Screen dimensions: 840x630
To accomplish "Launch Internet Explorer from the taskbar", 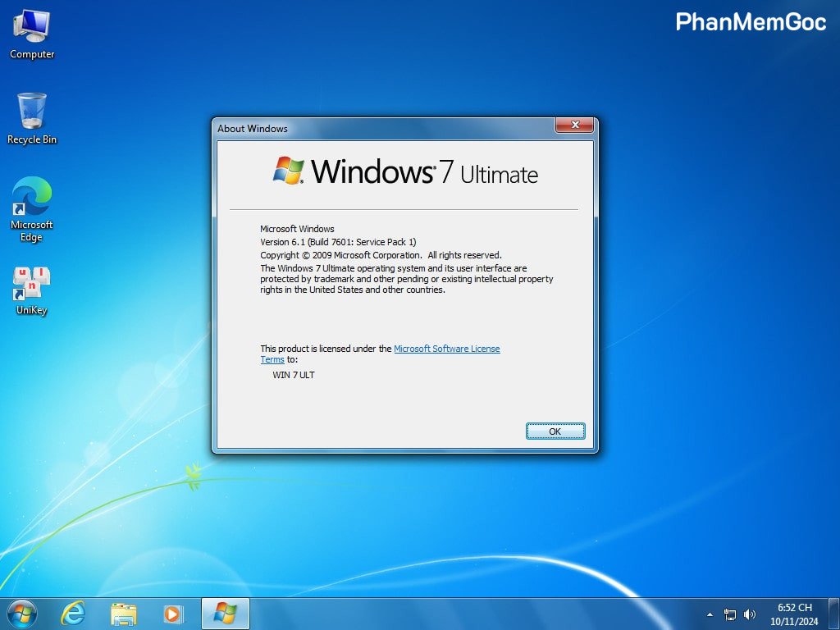I will [x=73, y=614].
